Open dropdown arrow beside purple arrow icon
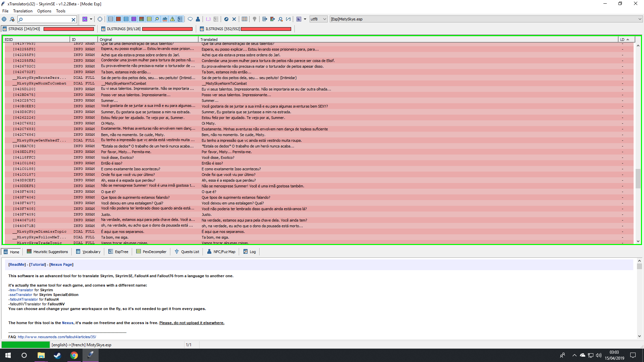The height and width of the screenshot is (362, 644). tap(91, 19)
